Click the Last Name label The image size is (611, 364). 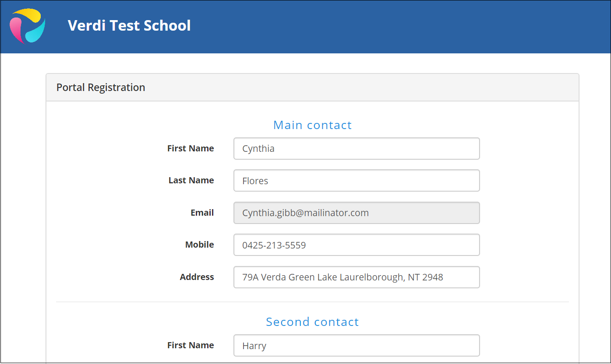tap(191, 180)
